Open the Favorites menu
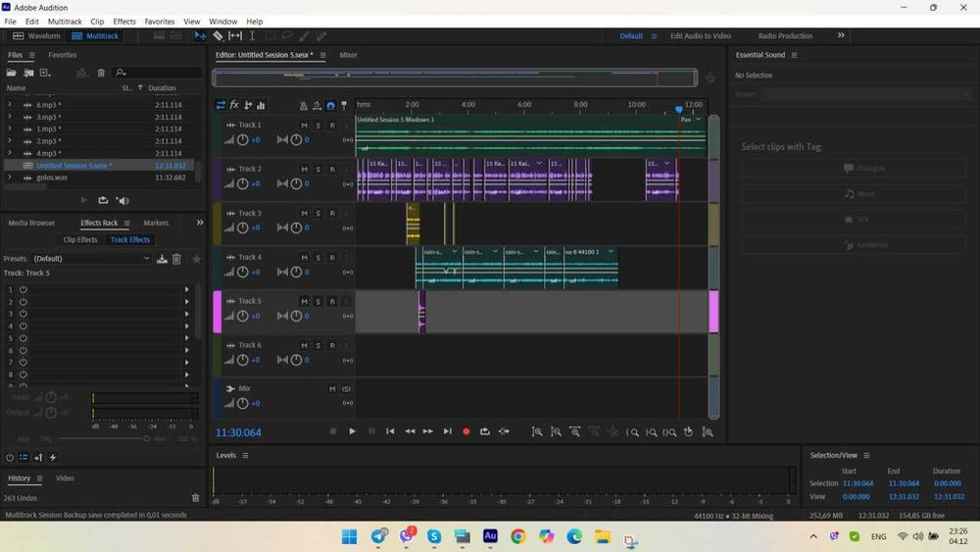The width and height of the screenshot is (980, 552). pos(160,22)
